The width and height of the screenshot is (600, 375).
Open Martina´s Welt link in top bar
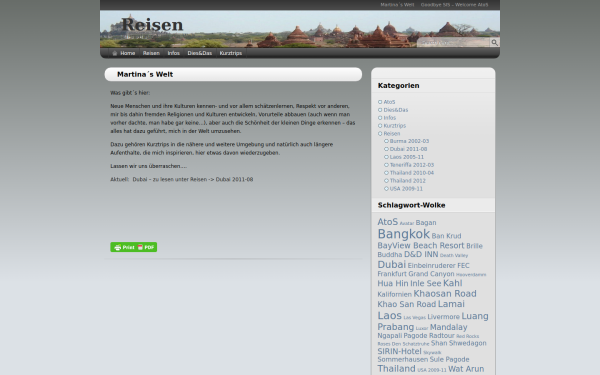(x=397, y=5)
